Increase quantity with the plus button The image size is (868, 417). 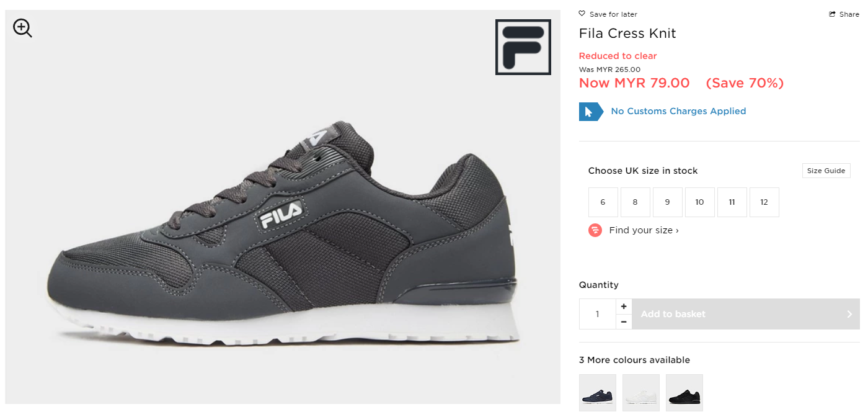click(624, 307)
